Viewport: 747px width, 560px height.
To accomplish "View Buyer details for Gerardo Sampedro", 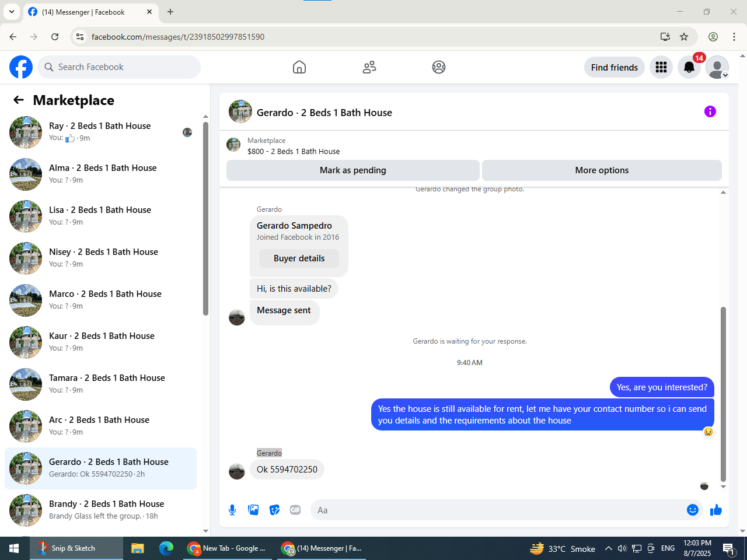I will pos(299,258).
